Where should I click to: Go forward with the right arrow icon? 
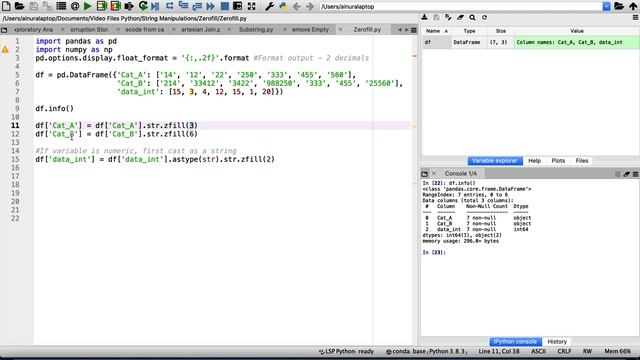coord(310,6)
